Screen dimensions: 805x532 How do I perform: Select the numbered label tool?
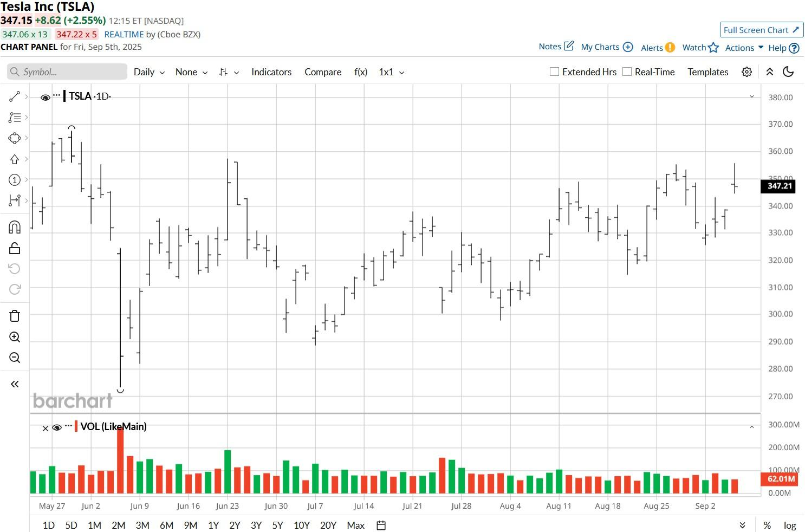(15, 180)
